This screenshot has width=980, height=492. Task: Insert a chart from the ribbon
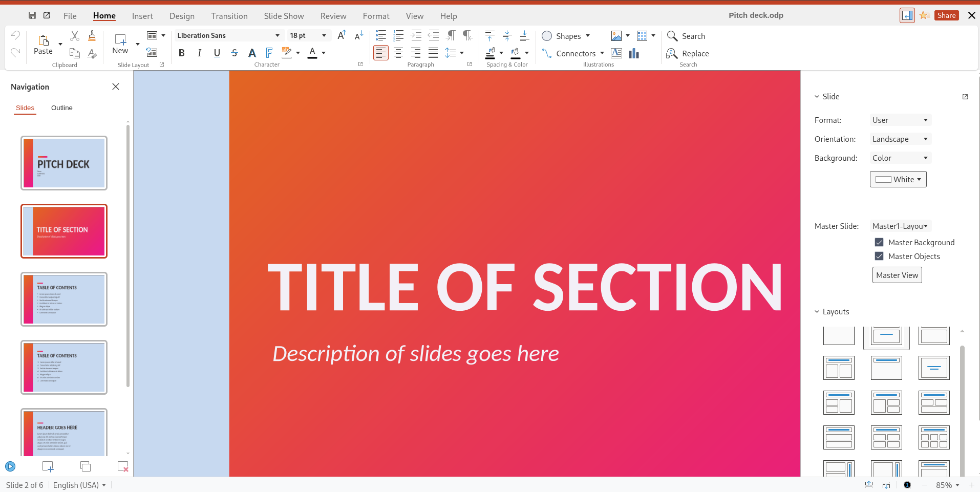pos(634,53)
